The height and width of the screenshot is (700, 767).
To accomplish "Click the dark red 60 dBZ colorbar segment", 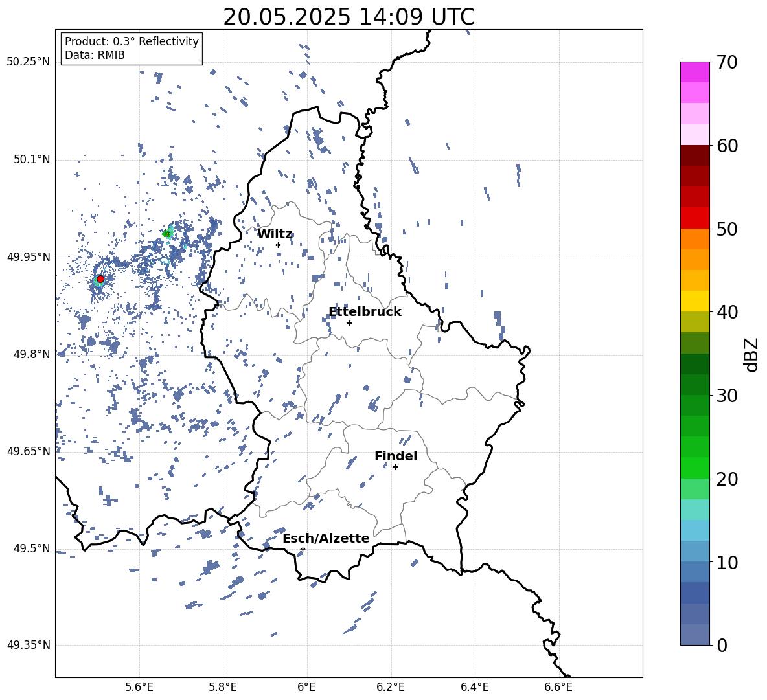I will point(695,155).
